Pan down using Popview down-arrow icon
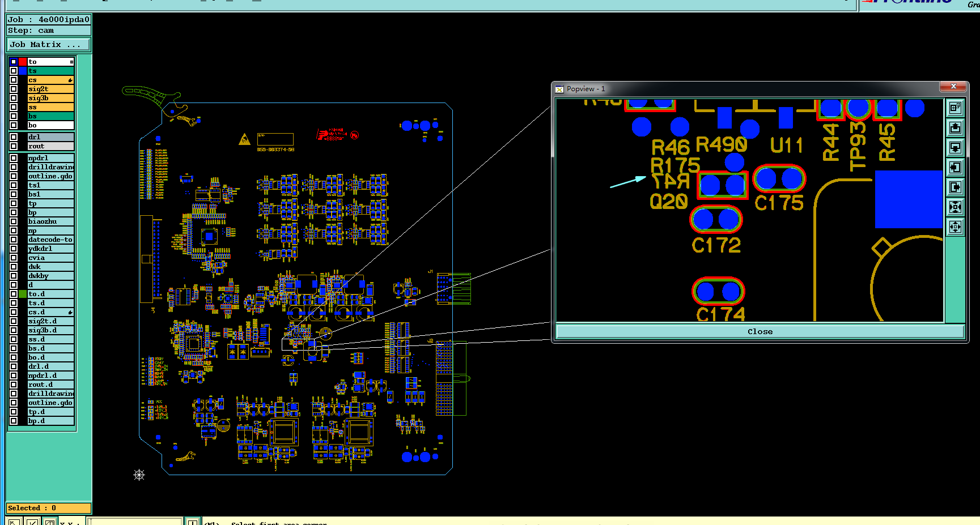This screenshot has width=980, height=525. tap(955, 147)
